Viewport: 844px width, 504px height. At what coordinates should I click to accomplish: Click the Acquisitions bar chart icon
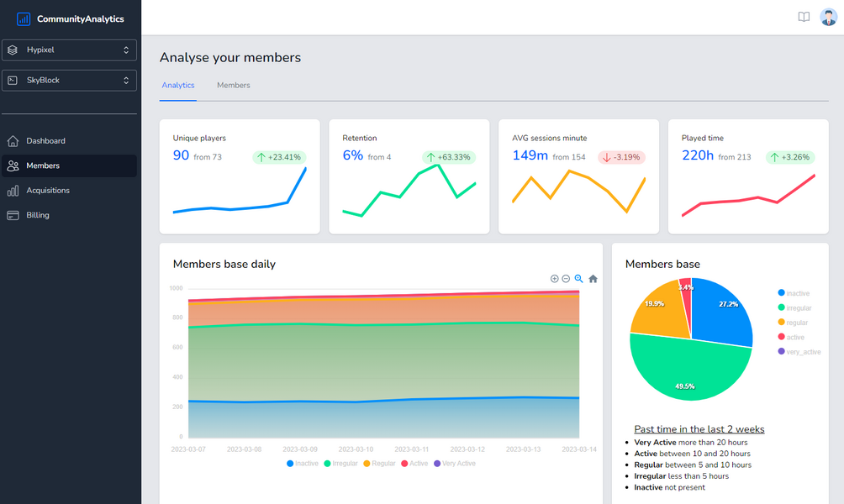[x=13, y=191]
